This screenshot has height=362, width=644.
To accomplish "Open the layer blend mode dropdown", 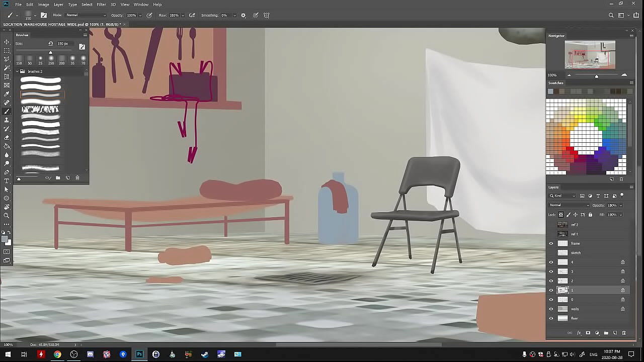I will point(569,205).
